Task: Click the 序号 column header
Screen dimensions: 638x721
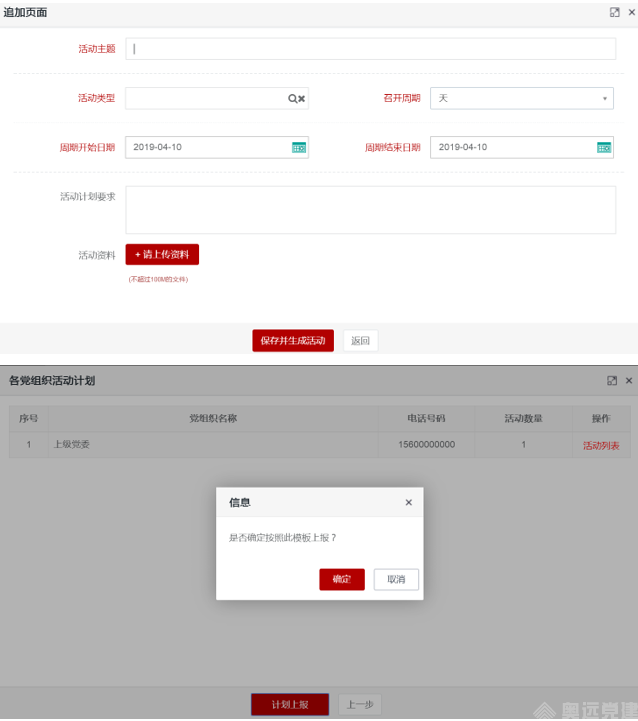Action: 29,418
